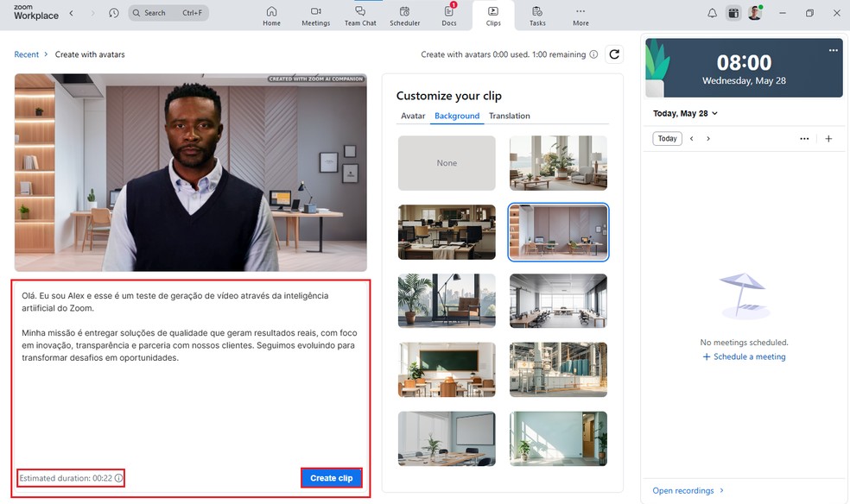Click the Create clip button
The height and width of the screenshot is (504, 850).
click(331, 477)
